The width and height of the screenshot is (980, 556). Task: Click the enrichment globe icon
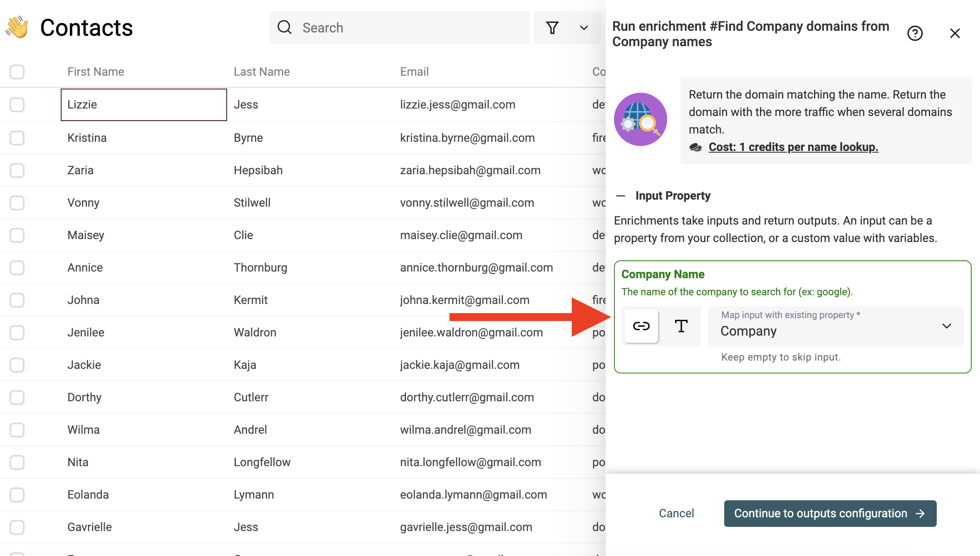pos(641,119)
